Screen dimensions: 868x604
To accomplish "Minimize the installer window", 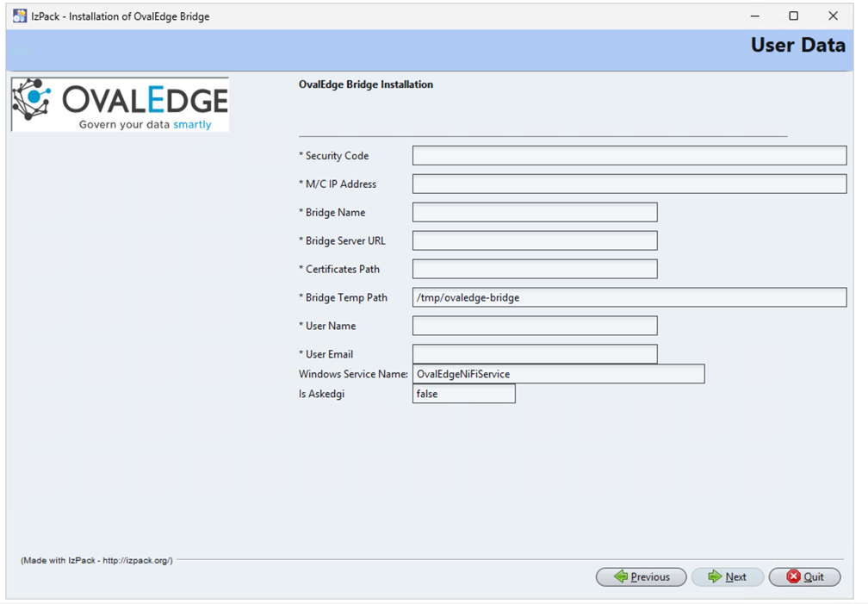I will pos(754,16).
